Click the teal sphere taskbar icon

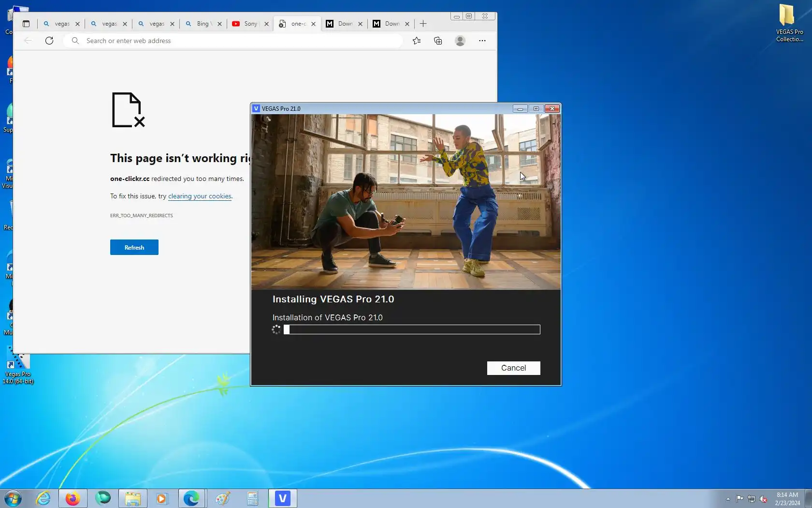(x=103, y=498)
